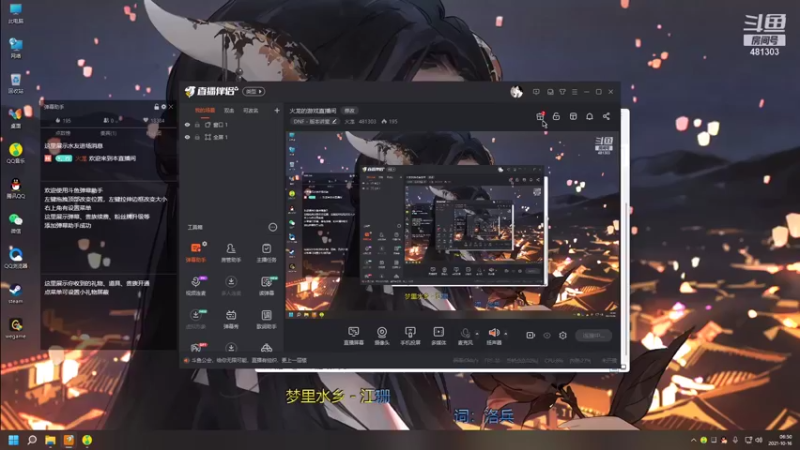
Task: Click 修改 beside the room title
Action: (x=349, y=111)
